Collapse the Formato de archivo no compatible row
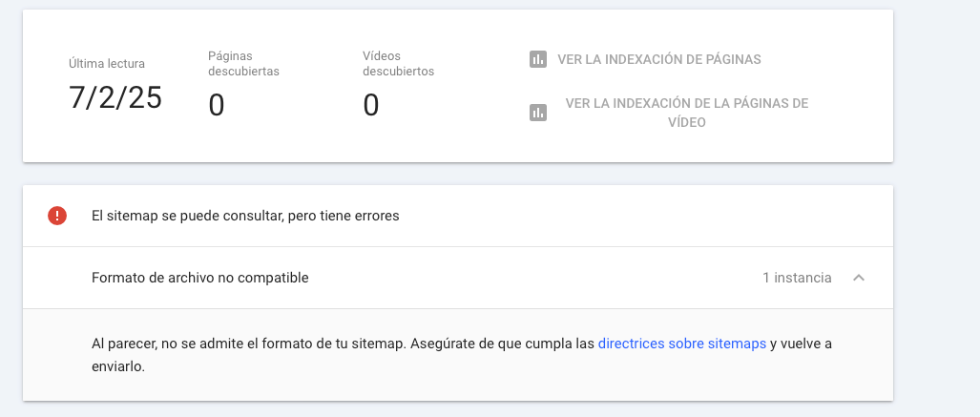 coord(859,278)
